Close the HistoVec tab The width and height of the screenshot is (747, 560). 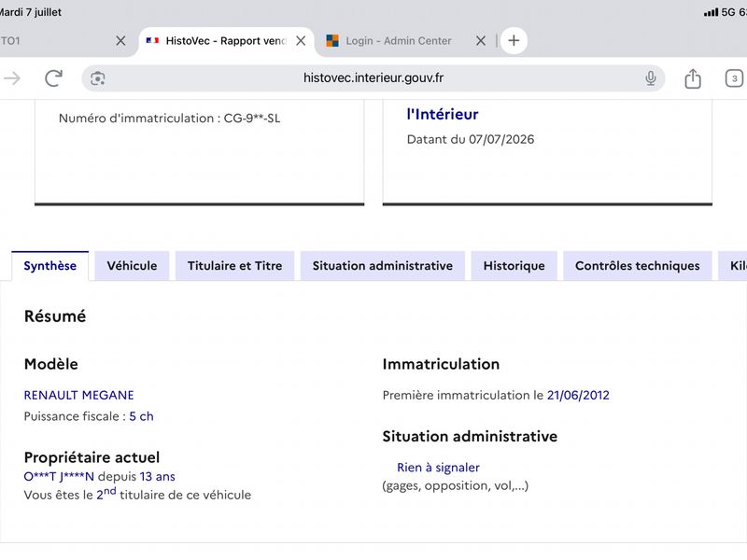click(x=301, y=41)
